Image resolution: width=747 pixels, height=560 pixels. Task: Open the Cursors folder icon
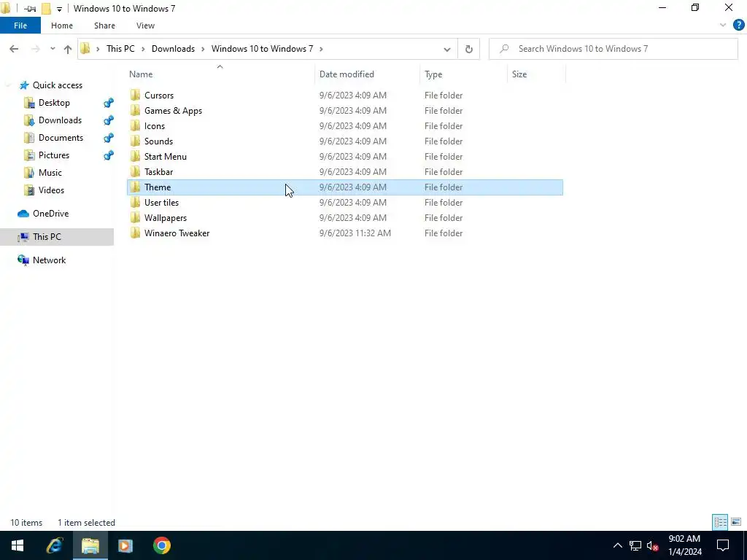click(x=135, y=96)
